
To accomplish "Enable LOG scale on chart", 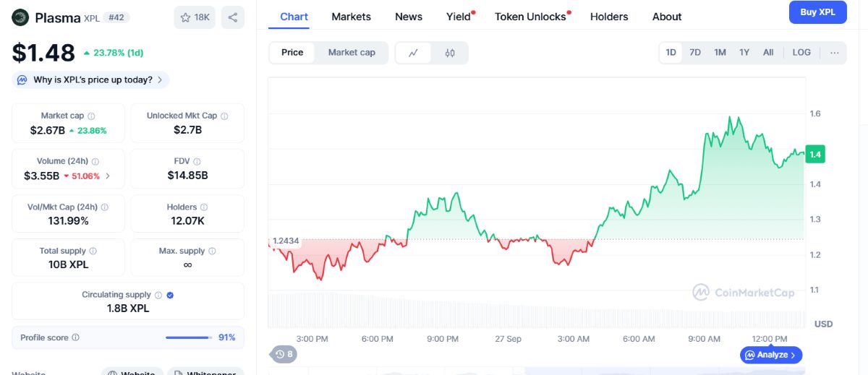I will [x=801, y=53].
